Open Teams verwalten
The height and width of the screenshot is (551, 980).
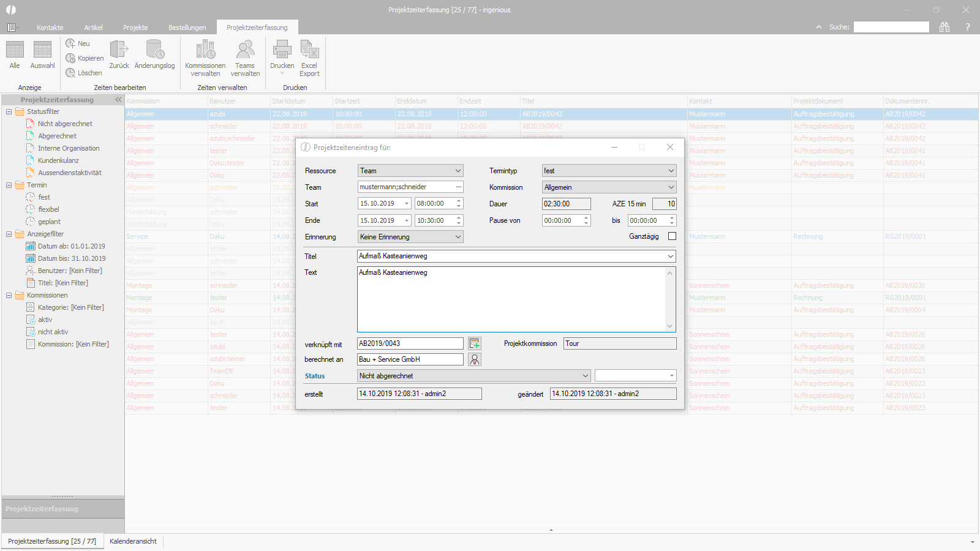tap(245, 59)
